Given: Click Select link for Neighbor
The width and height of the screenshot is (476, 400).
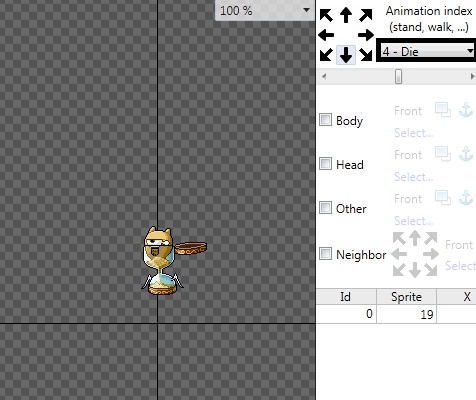Looking at the screenshot, I should tap(460, 266).
